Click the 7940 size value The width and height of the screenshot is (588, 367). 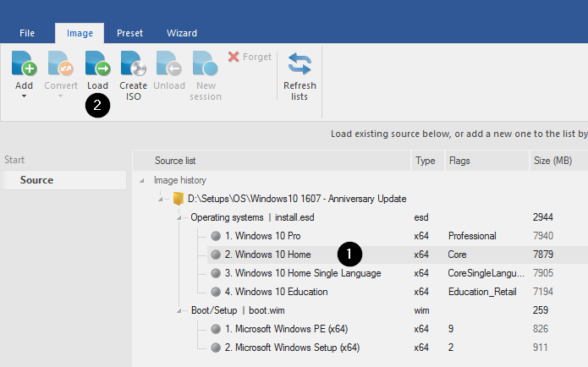[x=543, y=236]
